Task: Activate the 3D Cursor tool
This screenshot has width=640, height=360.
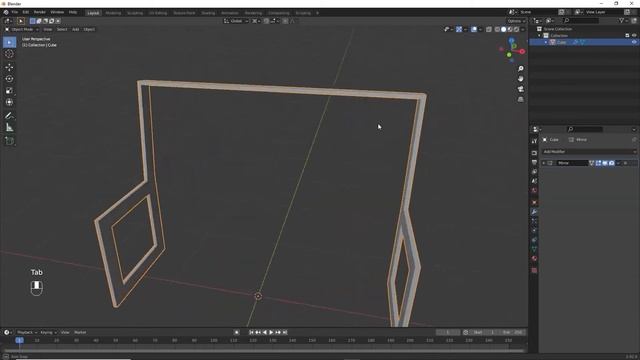Action: (9, 54)
